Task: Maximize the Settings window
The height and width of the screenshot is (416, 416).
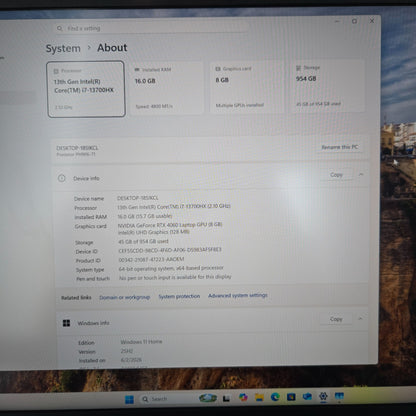Action: point(354,21)
